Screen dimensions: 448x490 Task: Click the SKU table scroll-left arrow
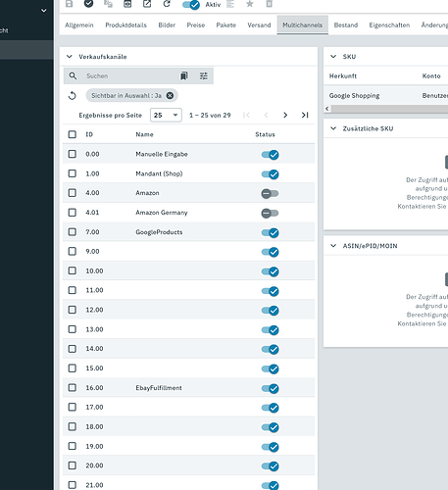click(327, 109)
